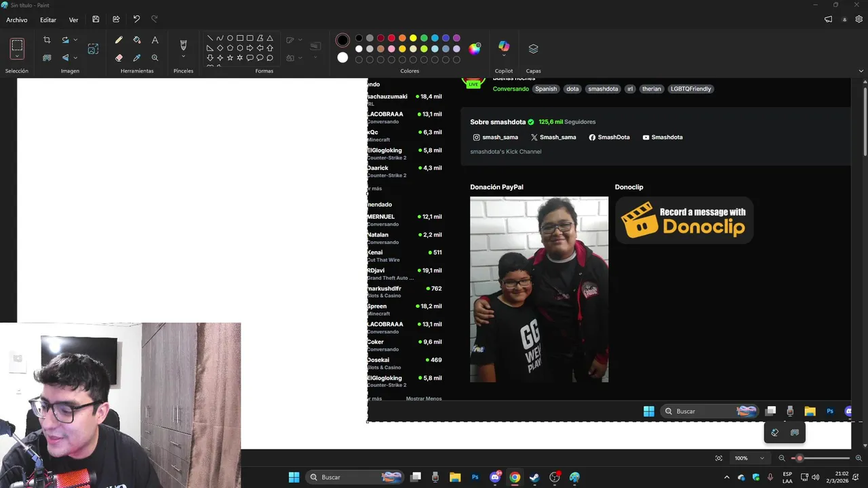Open the Editar menu
Viewport: 868px width, 488px height.
pyautogui.click(x=48, y=20)
